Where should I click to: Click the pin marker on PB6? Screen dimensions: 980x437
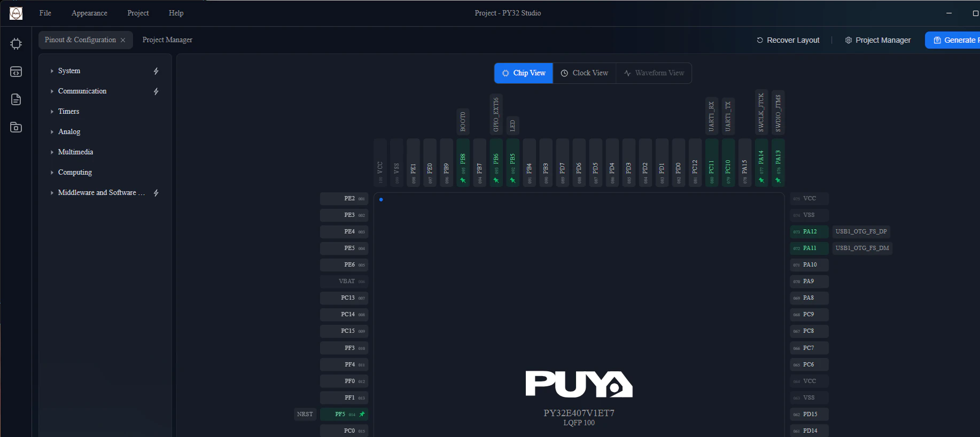(496, 181)
